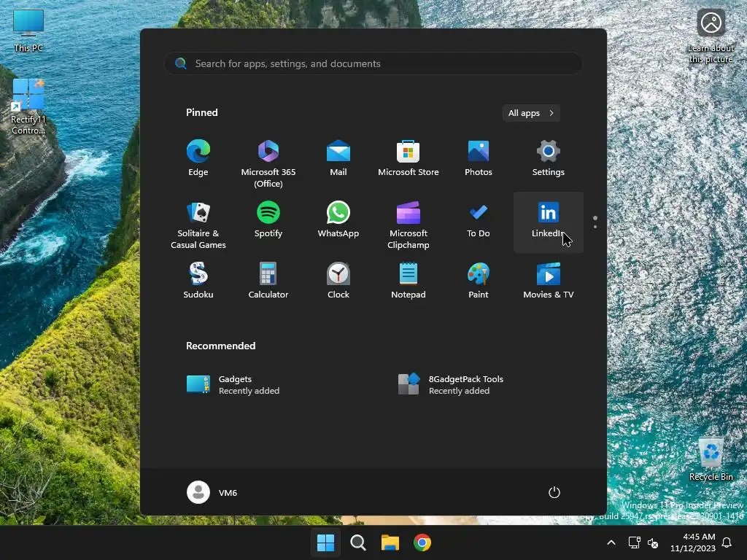Screen dimensions: 747x560
Task: Launch the Photos app
Action: click(479, 158)
